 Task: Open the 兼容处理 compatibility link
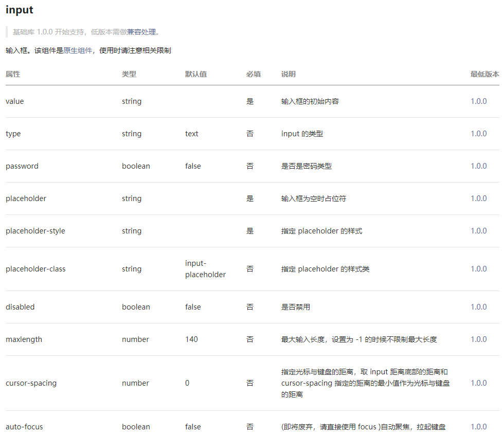[x=141, y=31]
